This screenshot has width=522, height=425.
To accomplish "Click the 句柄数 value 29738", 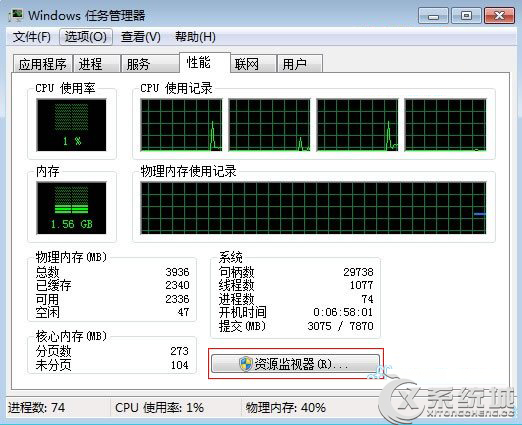I will click(358, 272).
